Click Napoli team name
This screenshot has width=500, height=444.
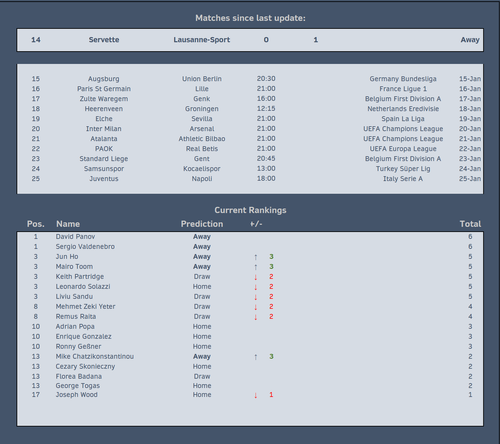[x=202, y=179]
